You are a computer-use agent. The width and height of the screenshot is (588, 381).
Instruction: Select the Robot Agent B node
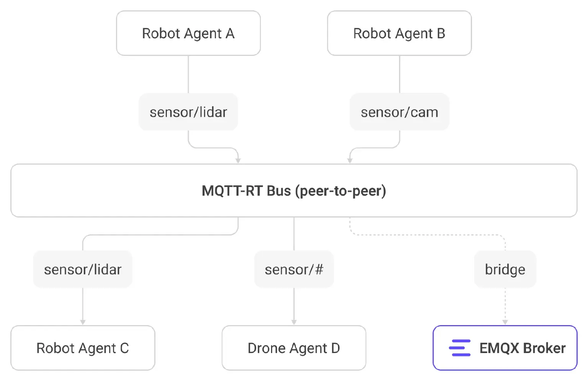pos(399,33)
